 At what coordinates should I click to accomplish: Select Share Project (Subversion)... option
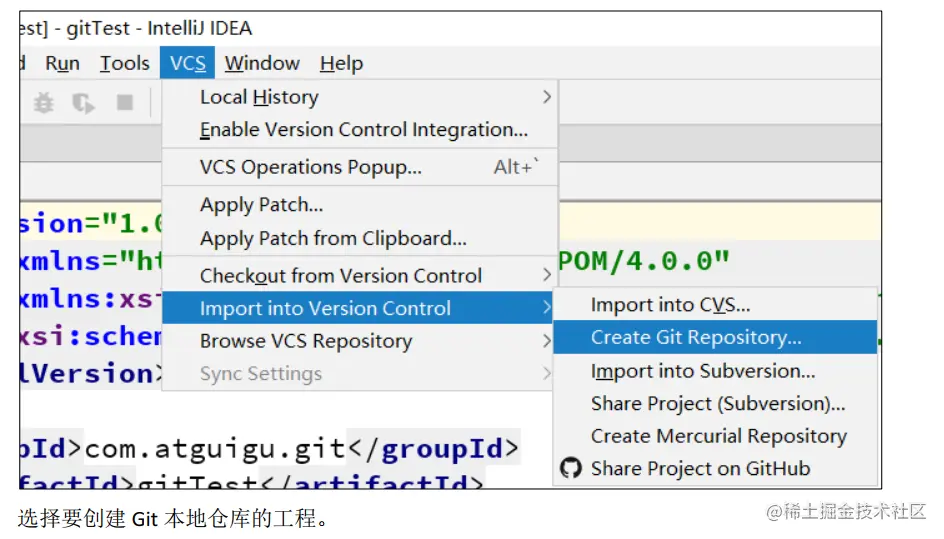[x=715, y=403]
